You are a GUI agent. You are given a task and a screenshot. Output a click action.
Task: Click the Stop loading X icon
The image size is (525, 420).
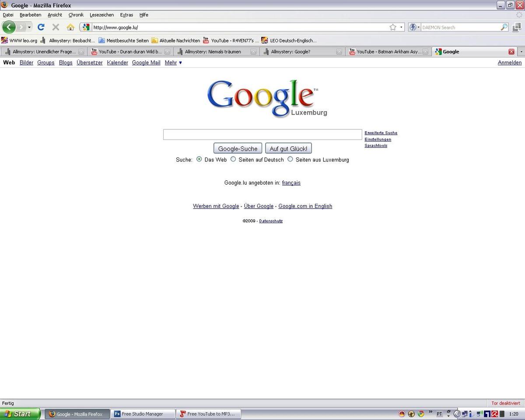(56, 27)
